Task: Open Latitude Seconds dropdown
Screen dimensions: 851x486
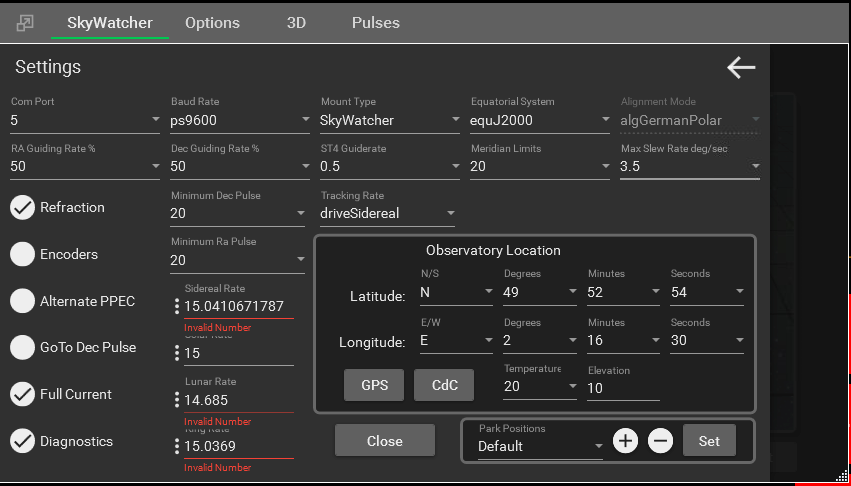Action: 707,293
